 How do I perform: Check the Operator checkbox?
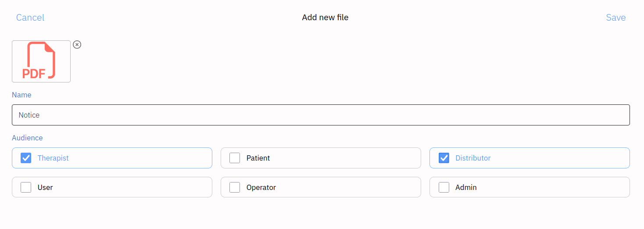tap(235, 187)
